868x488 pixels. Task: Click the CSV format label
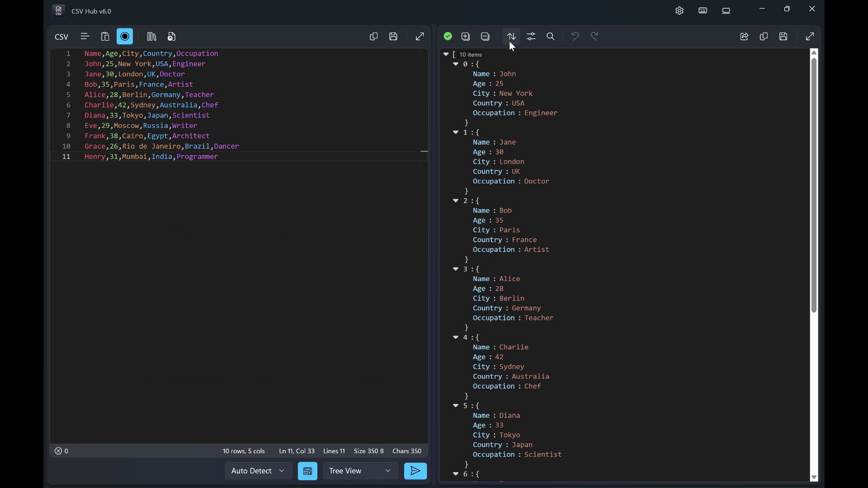pos(62,37)
